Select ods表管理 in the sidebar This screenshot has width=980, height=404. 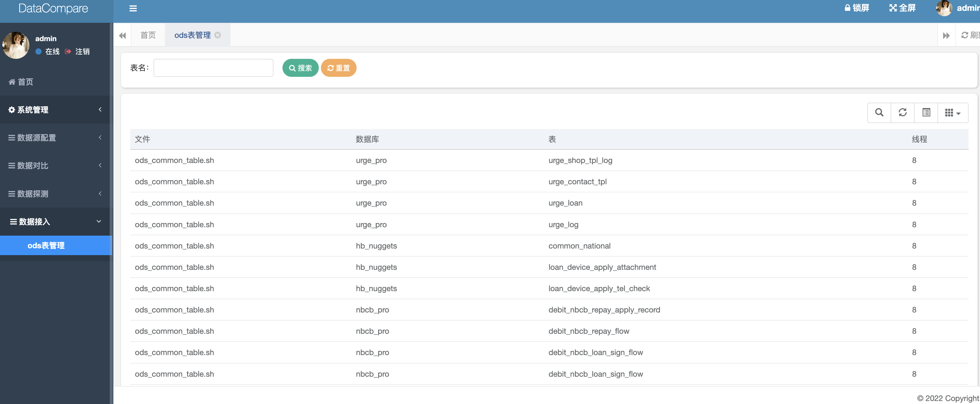46,246
